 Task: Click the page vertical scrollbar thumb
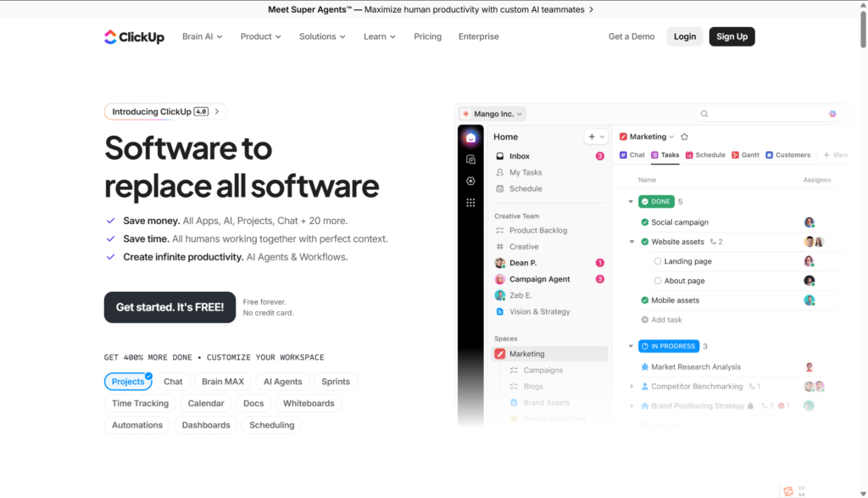coord(863,28)
